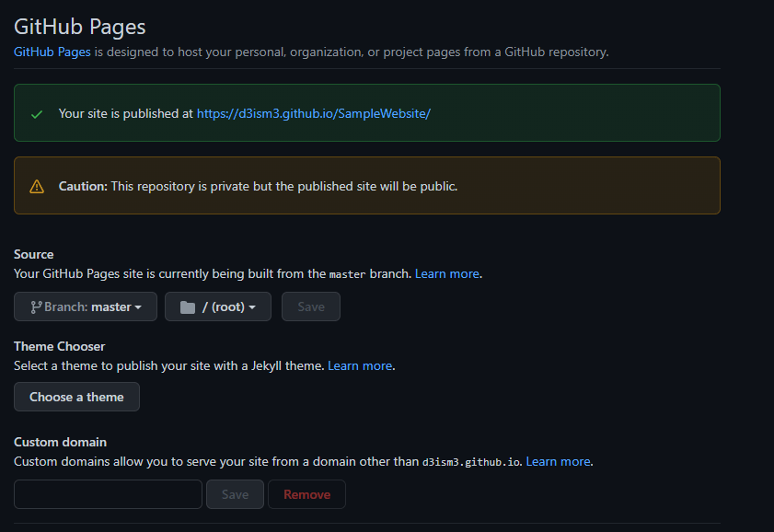Open Learn more link in Source section
The height and width of the screenshot is (532, 774).
(447, 273)
